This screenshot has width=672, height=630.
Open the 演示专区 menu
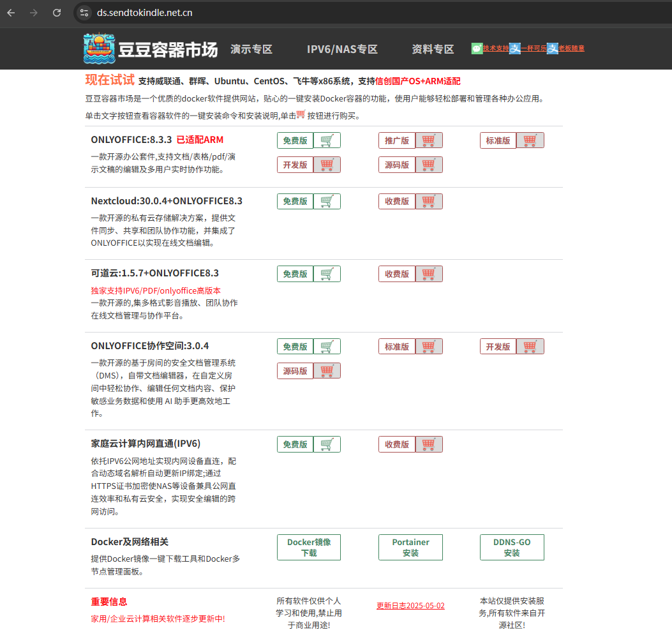[251, 49]
